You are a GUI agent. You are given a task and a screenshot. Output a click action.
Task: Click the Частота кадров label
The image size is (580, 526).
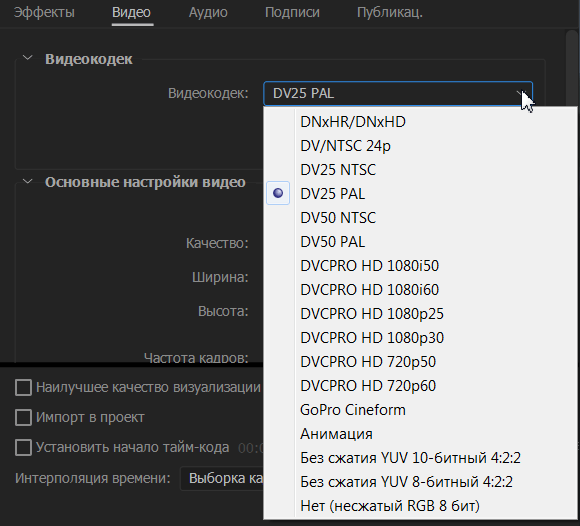tap(196, 357)
